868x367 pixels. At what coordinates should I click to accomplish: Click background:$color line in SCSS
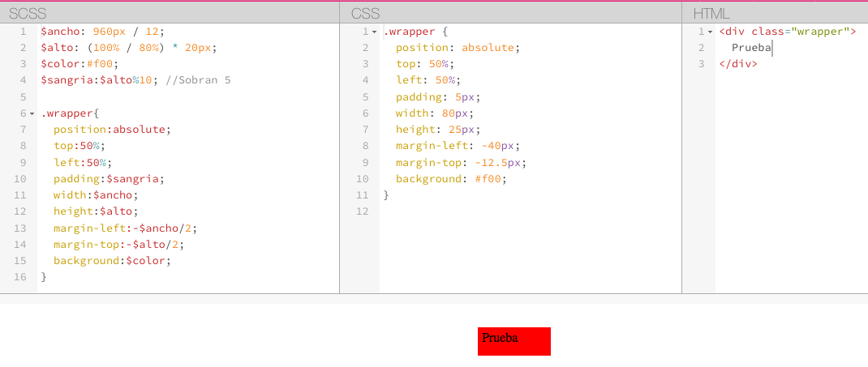[113, 261]
